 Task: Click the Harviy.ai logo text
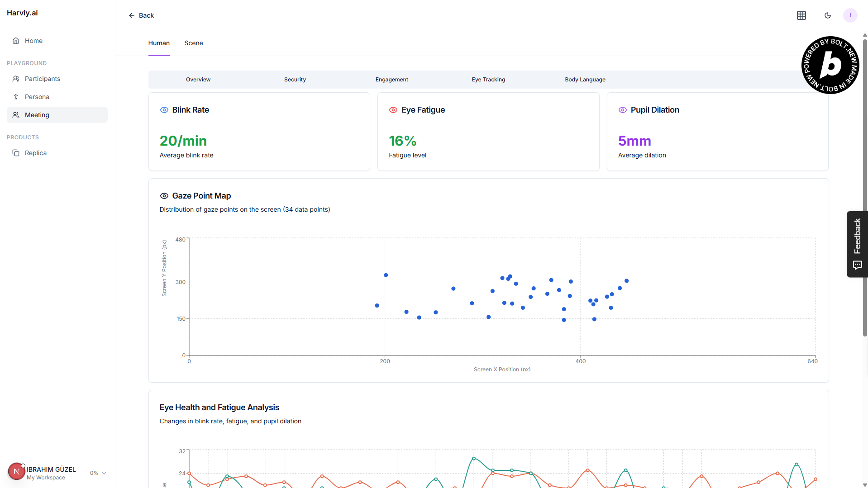(x=22, y=13)
